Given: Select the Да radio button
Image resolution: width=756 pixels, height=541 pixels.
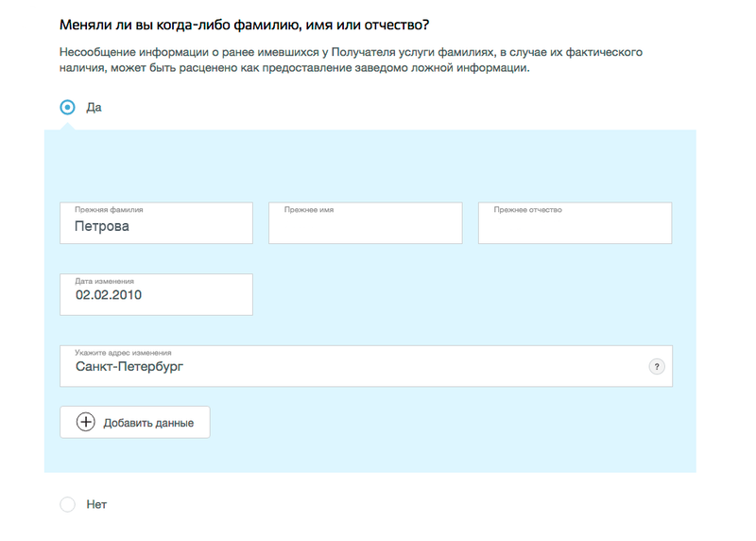Looking at the screenshot, I should point(67,107).
